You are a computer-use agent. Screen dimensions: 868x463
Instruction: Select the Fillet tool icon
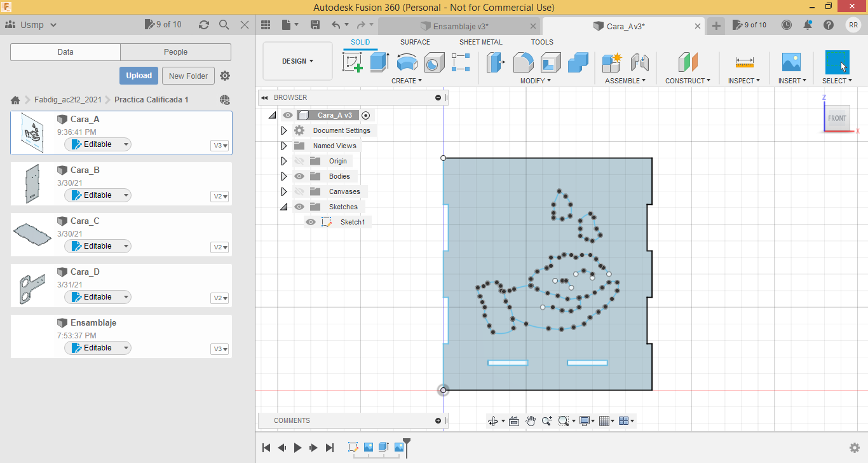(523, 62)
